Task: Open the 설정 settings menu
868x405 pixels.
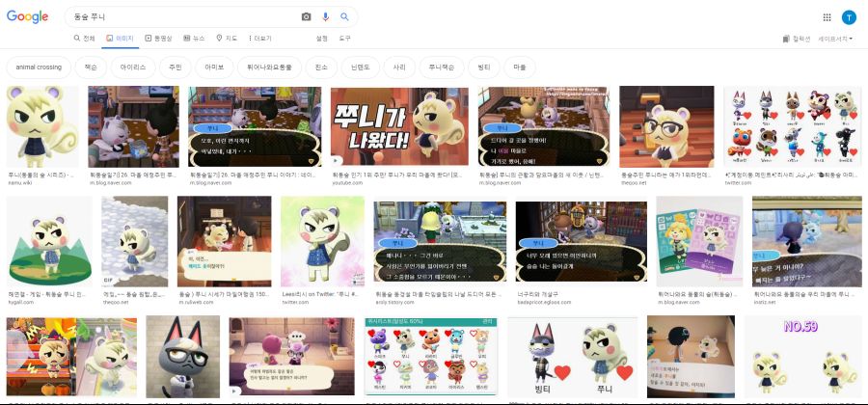Action: (321, 39)
